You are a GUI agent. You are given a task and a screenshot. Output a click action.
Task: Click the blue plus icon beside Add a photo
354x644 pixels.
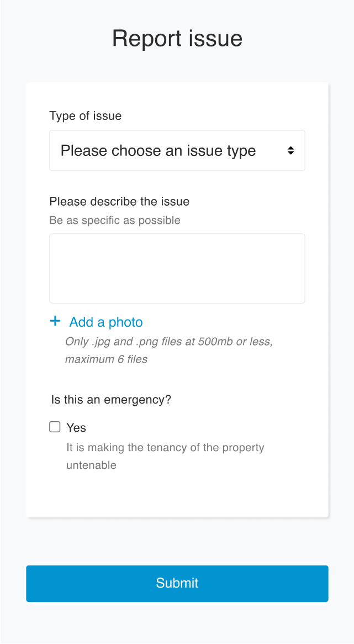point(55,321)
